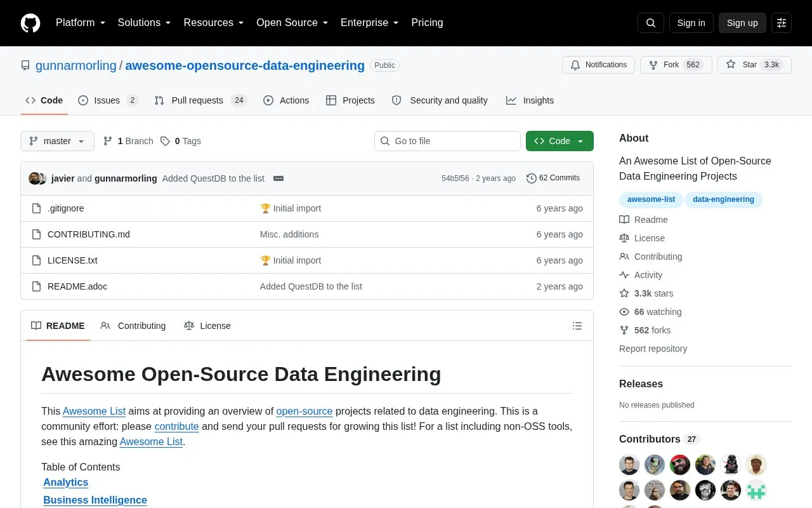Open Security and quality tab

pyautogui.click(x=440, y=100)
